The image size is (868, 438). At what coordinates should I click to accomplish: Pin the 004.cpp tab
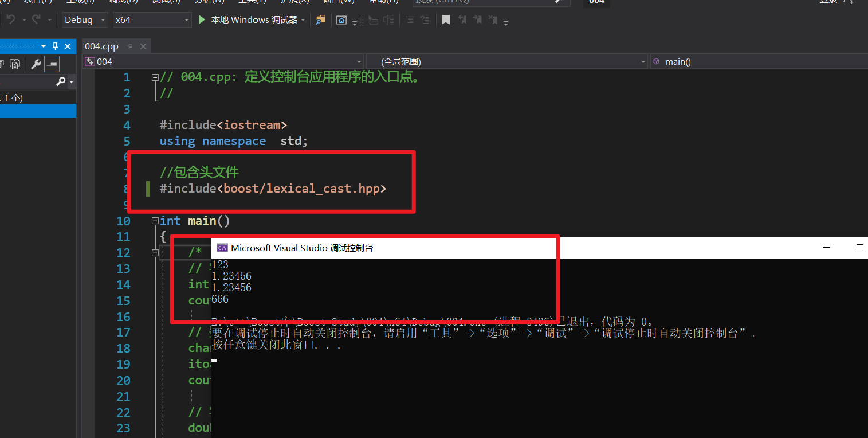click(130, 46)
